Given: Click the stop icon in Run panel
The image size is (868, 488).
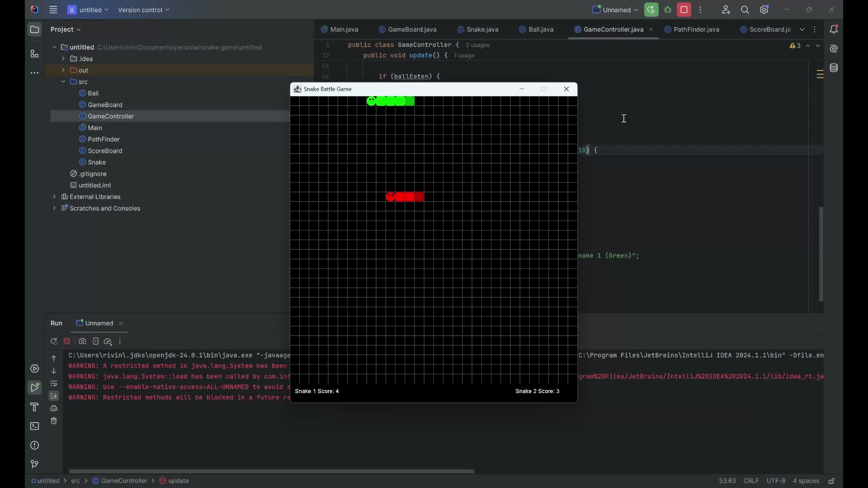Looking at the screenshot, I should point(67,342).
